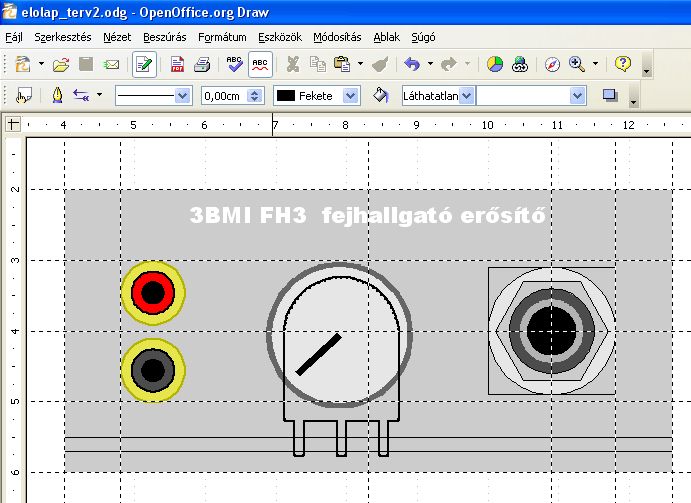Open the Undo history dropdown arrow
This screenshot has width=691, height=503.
click(431, 64)
